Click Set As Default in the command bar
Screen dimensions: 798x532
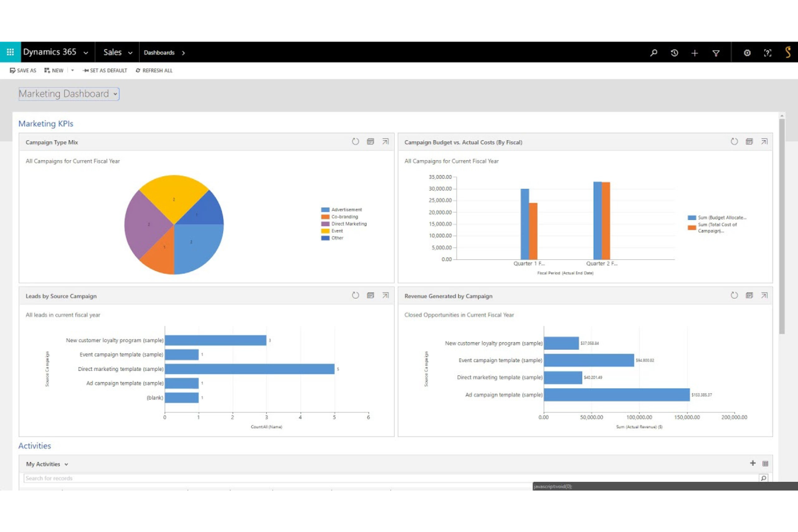pyautogui.click(x=105, y=70)
